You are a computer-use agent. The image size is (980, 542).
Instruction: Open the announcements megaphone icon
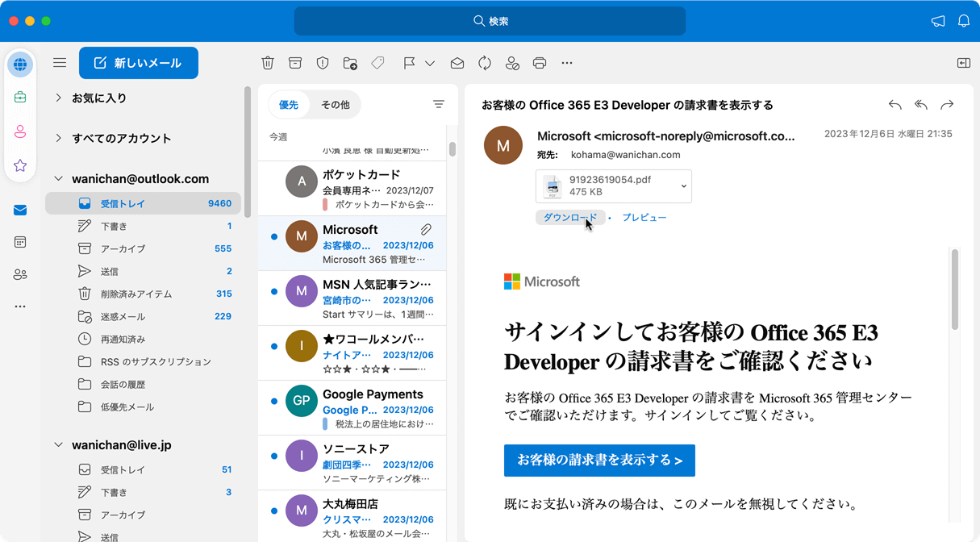938,21
